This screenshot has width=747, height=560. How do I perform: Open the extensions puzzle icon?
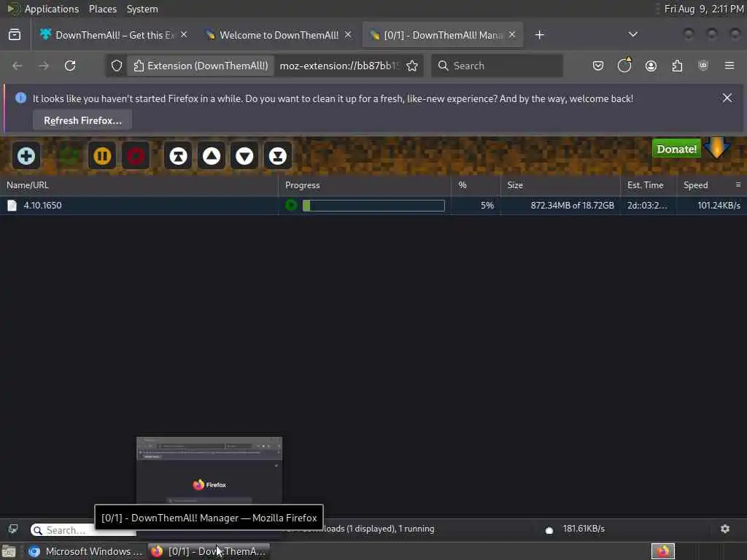pyautogui.click(x=677, y=66)
